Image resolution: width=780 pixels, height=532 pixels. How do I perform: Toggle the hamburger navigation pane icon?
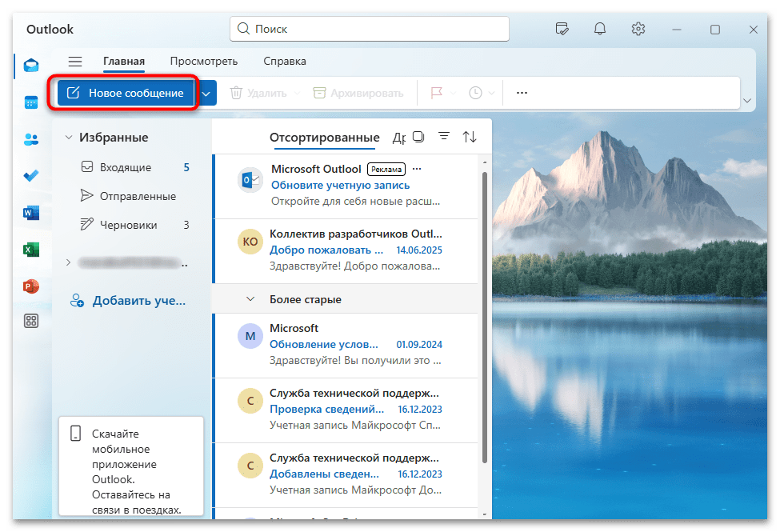pos(75,62)
